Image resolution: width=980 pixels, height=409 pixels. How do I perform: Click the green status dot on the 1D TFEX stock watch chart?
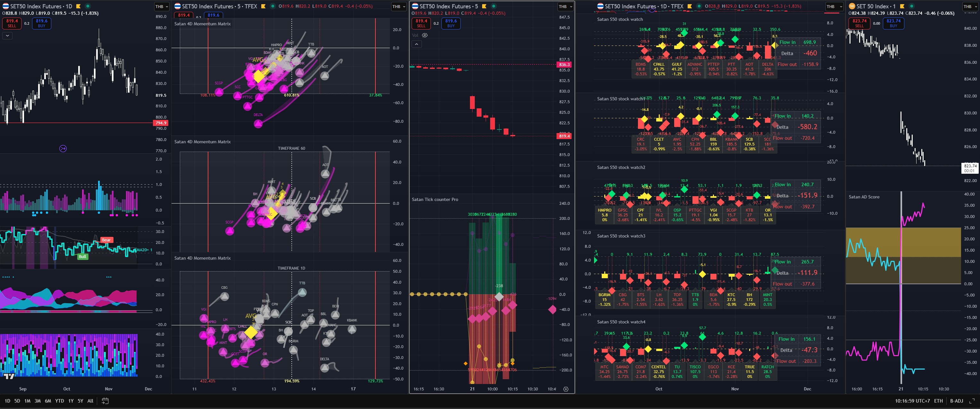coord(699,6)
